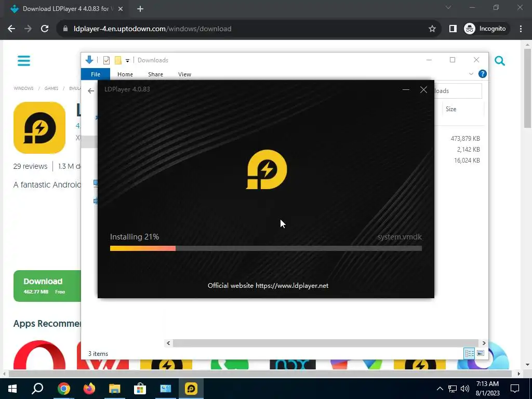
Task: Open the Home ribbon tab
Action: tap(125, 74)
